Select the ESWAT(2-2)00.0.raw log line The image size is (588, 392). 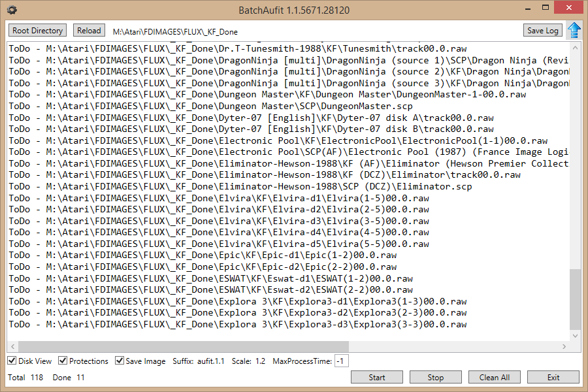tap(210, 289)
